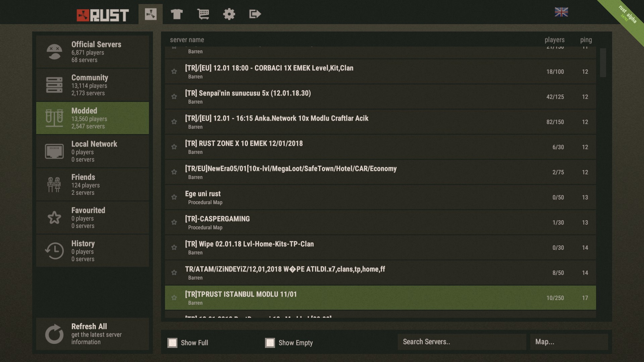The width and height of the screenshot is (644, 362).
Task: Select the Community servers panel icon
Action: click(54, 84)
